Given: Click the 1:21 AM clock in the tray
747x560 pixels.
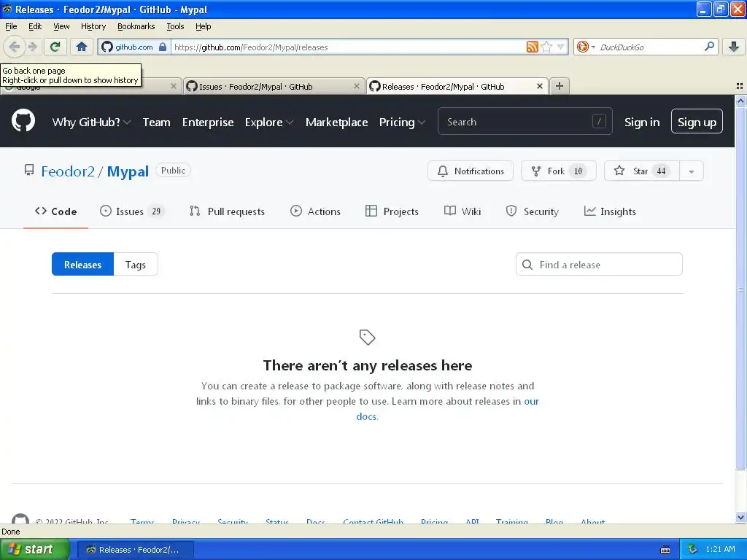Looking at the screenshot, I should point(720,549).
